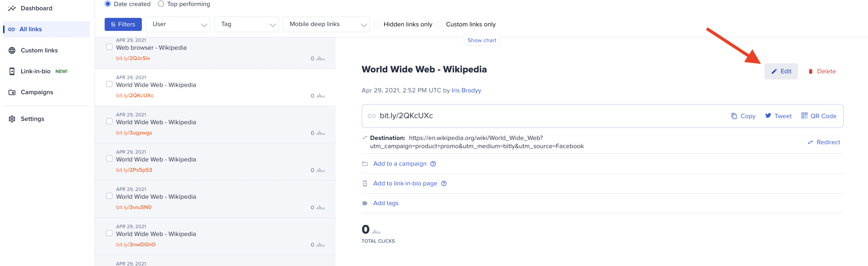Click the Twitter bird icon
This screenshot has width=868, height=266.
[768, 116]
